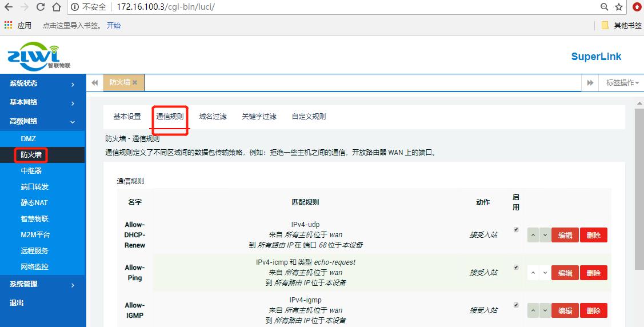Move the Allow-DHCP-Renew rule down
Viewport: 644px width, 327px height.
(545, 236)
